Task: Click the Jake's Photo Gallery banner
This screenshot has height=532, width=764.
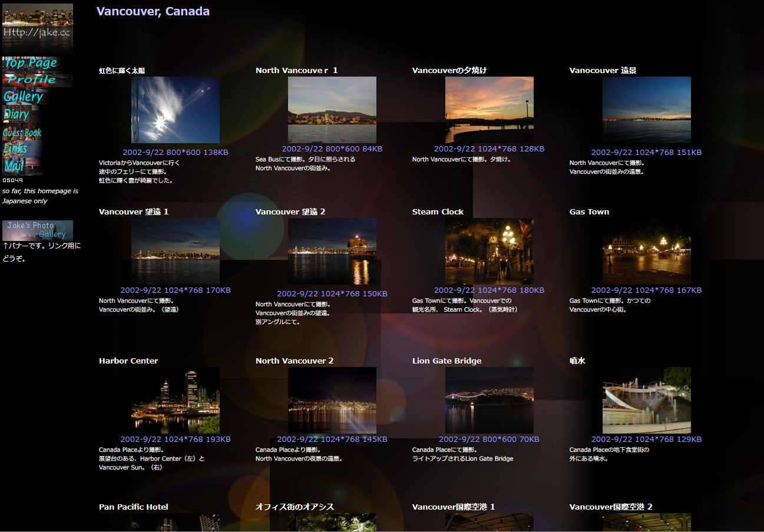Action: [38, 230]
